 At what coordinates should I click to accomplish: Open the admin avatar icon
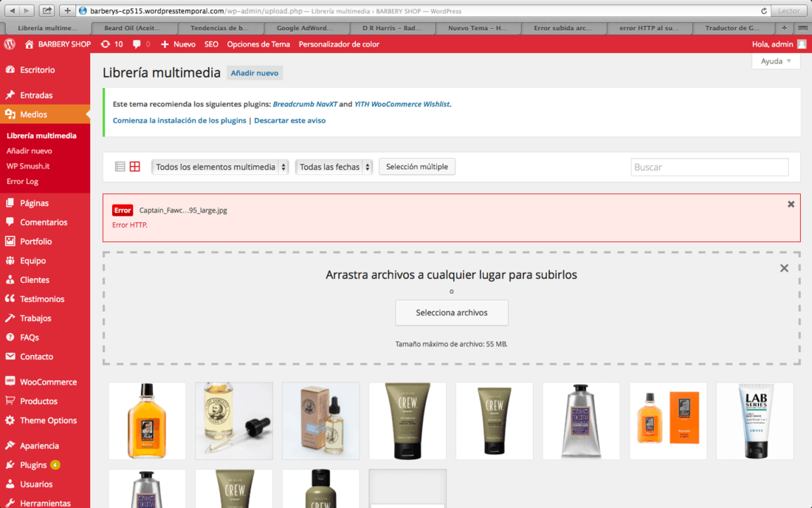tap(802, 44)
